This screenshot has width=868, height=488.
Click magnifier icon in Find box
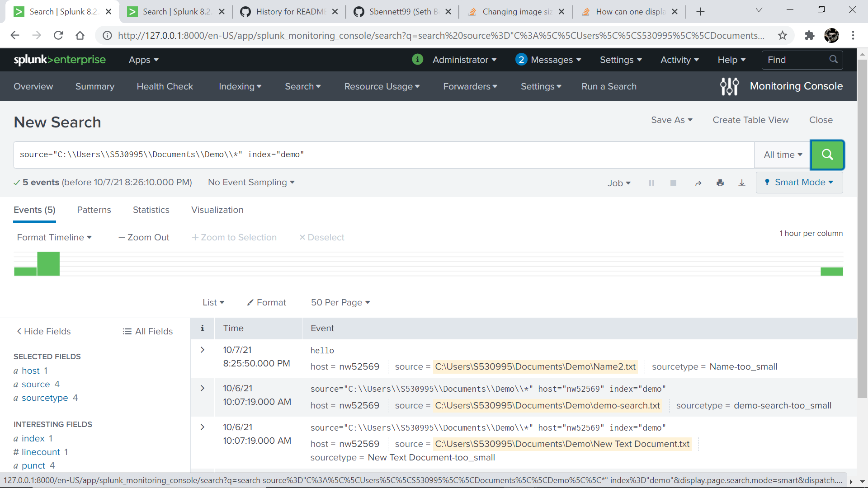click(833, 59)
